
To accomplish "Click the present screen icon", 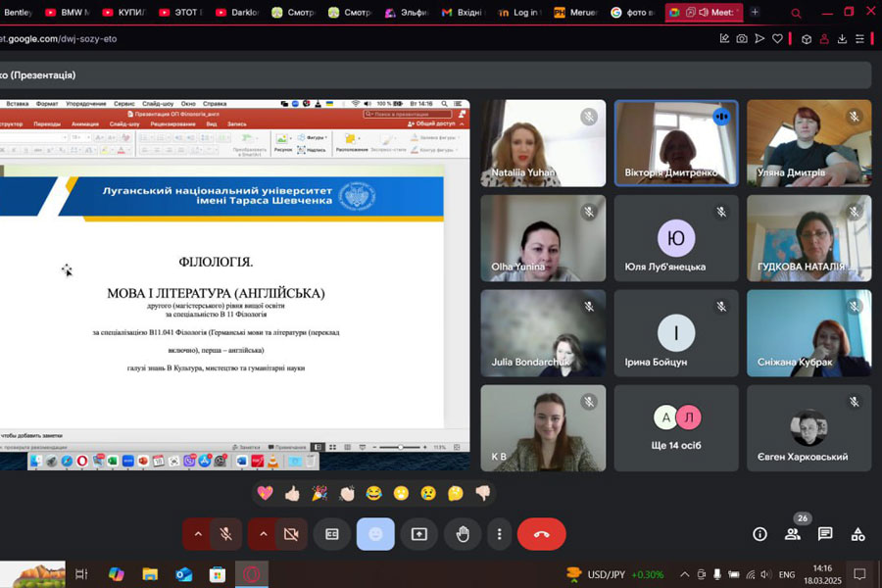I will pos(419,534).
